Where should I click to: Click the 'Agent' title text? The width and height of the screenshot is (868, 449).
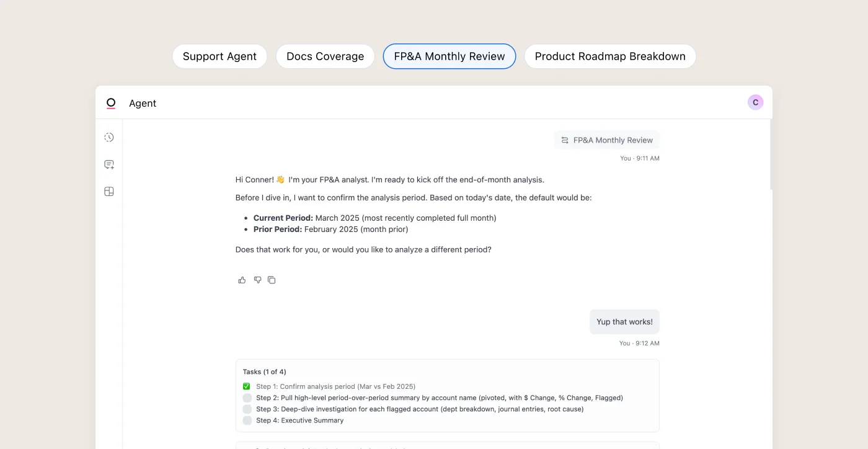pos(143,104)
